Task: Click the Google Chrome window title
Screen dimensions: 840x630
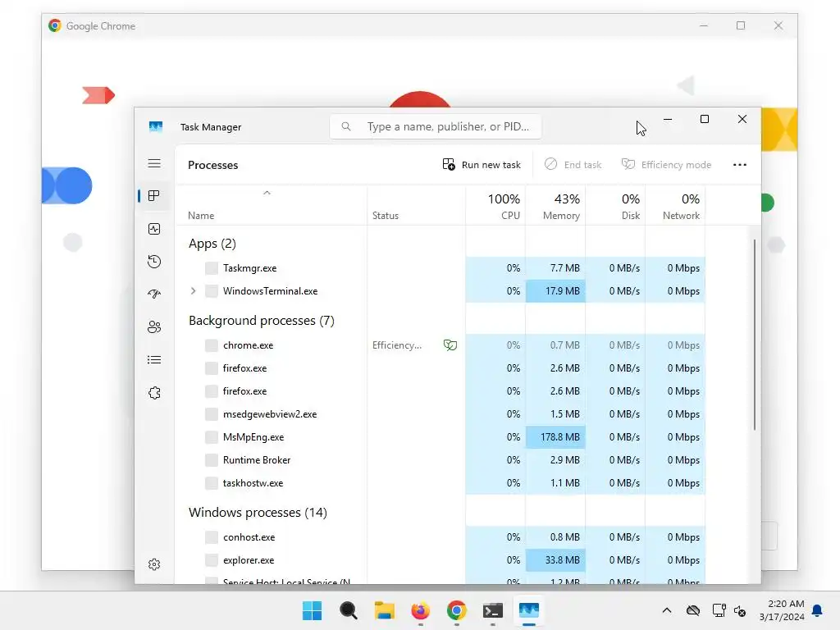Action: (x=101, y=25)
